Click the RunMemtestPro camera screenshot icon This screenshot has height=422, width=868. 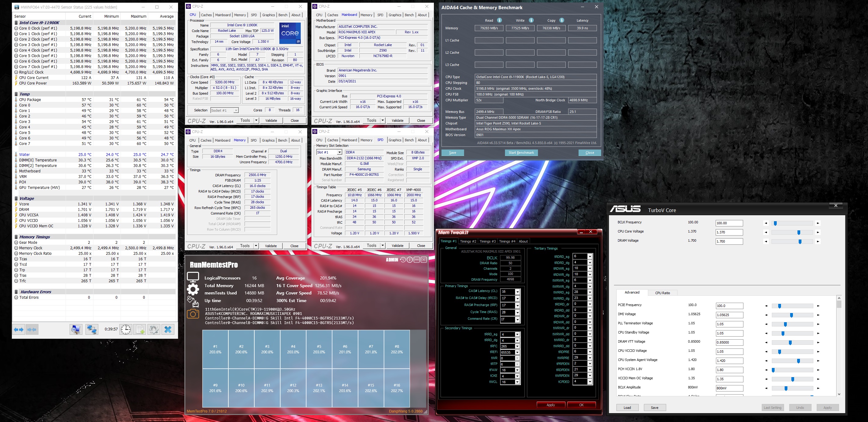pos(193,314)
